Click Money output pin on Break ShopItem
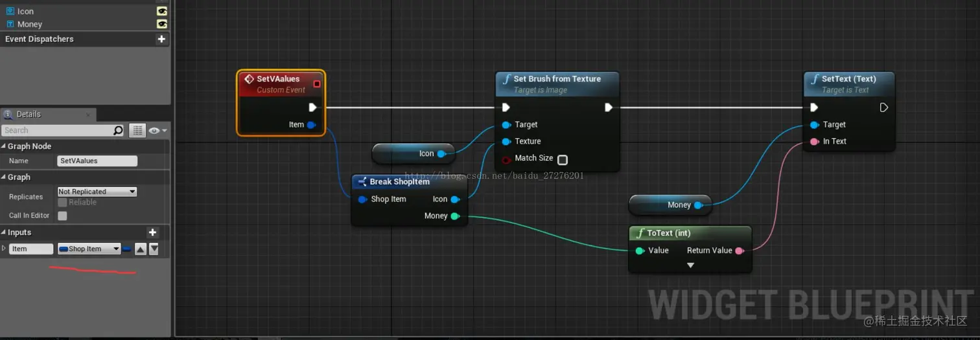Image resolution: width=980 pixels, height=340 pixels. pos(455,216)
